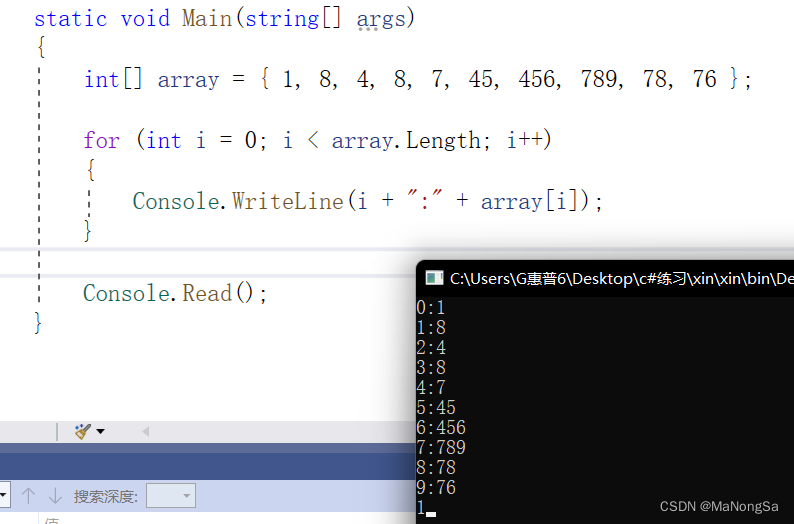Click the 'for' keyword
Viewport: 794px width, 524px height.
(101, 140)
